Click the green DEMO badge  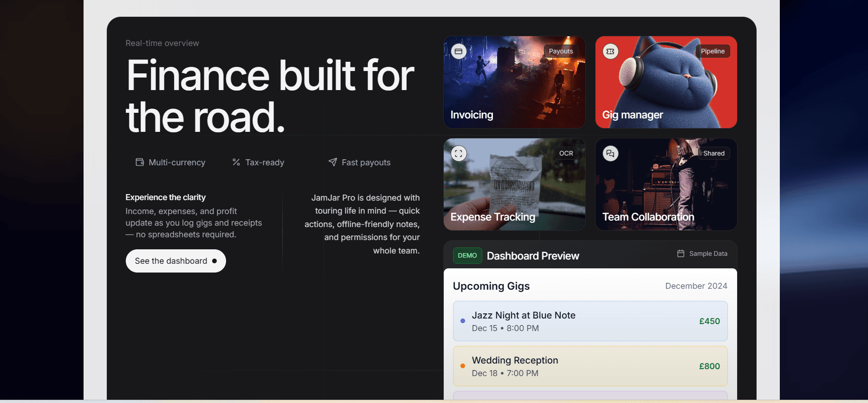[x=467, y=256]
